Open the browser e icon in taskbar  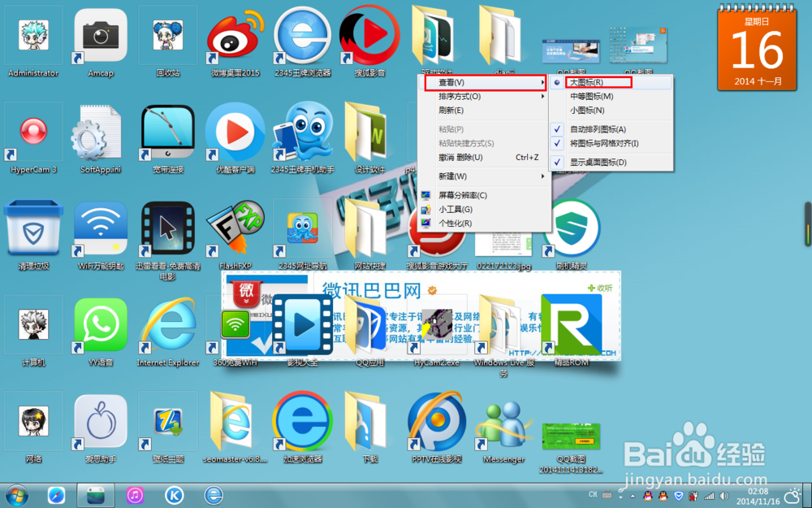click(x=214, y=496)
